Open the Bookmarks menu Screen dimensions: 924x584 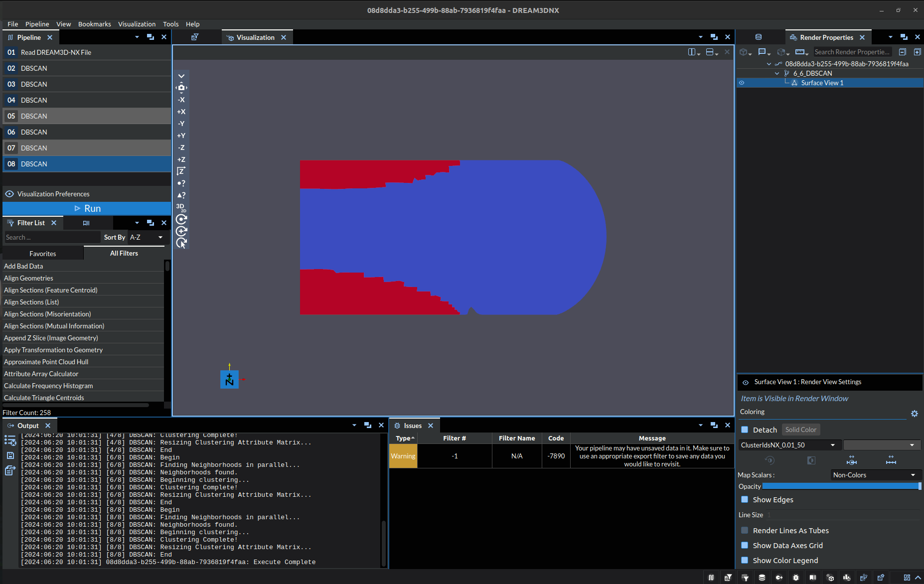coord(94,24)
